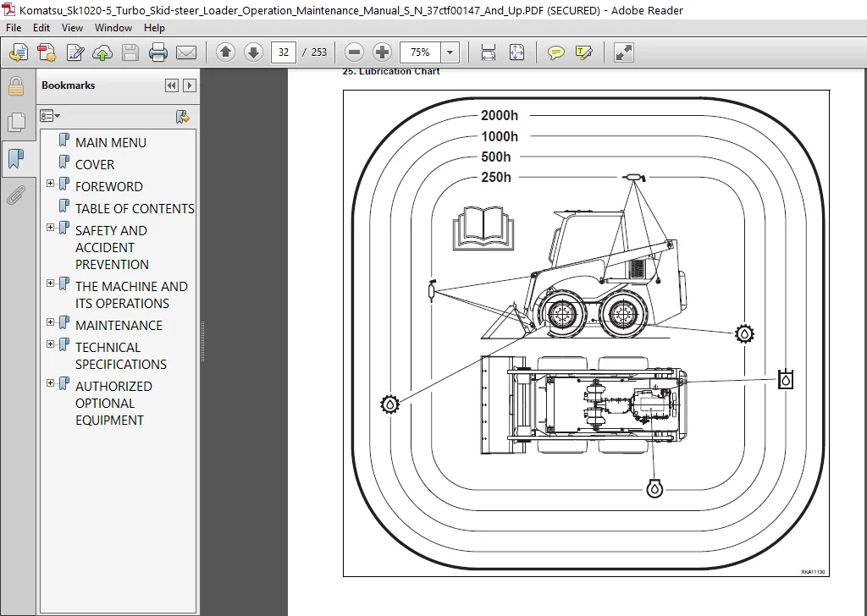This screenshot has height=616, width=867.
Task: Click the zoom value field showing 75%
Action: pyautogui.click(x=420, y=52)
